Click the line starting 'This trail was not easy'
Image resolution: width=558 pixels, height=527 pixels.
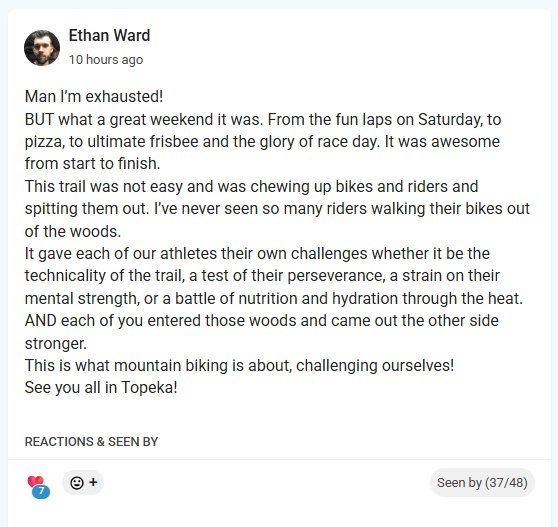point(251,186)
